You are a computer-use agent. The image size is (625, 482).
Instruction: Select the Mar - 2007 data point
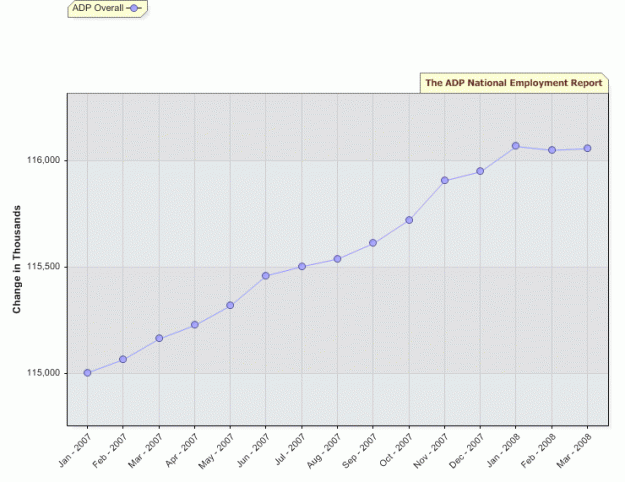tap(159, 338)
